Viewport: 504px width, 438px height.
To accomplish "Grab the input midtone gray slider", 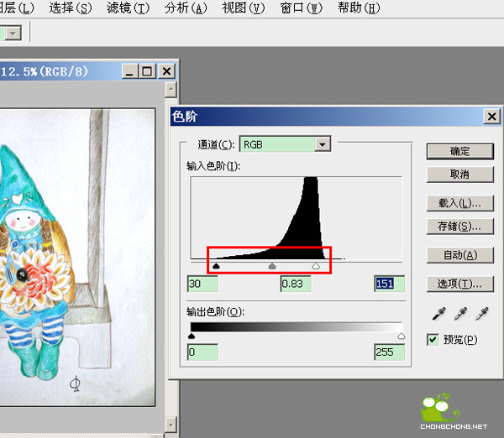I will point(272,266).
